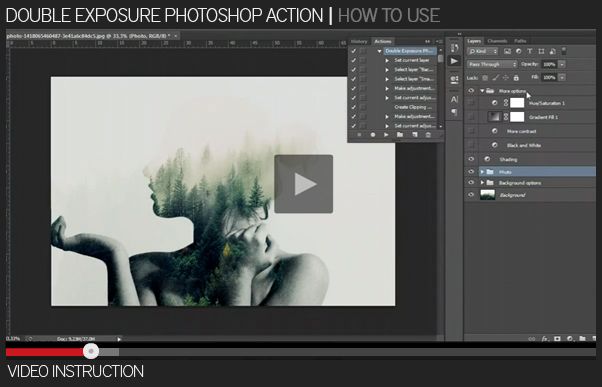Viewport: 602px width, 387px height.
Task: Expand the Background options group
Action: point(482,183)
